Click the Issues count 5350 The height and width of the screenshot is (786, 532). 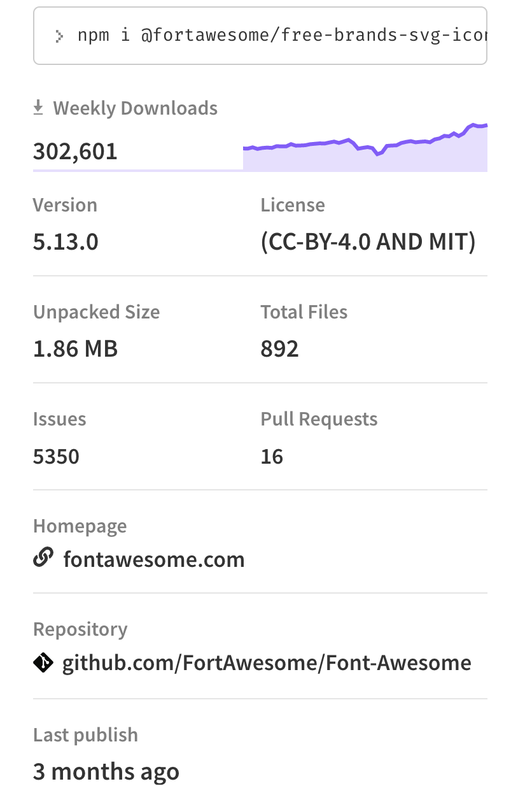(x=56, y=456)
